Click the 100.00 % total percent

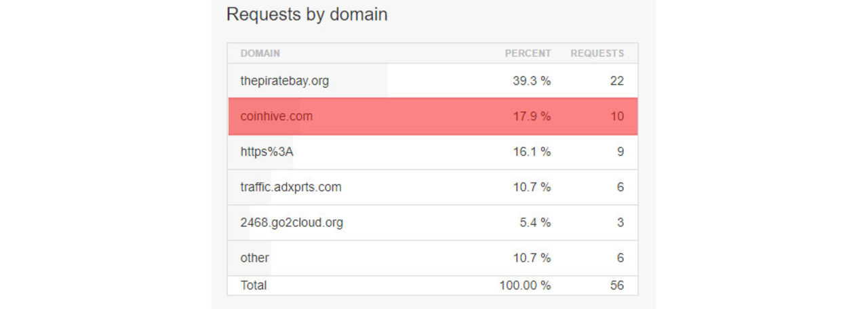[x=525, y=285]
